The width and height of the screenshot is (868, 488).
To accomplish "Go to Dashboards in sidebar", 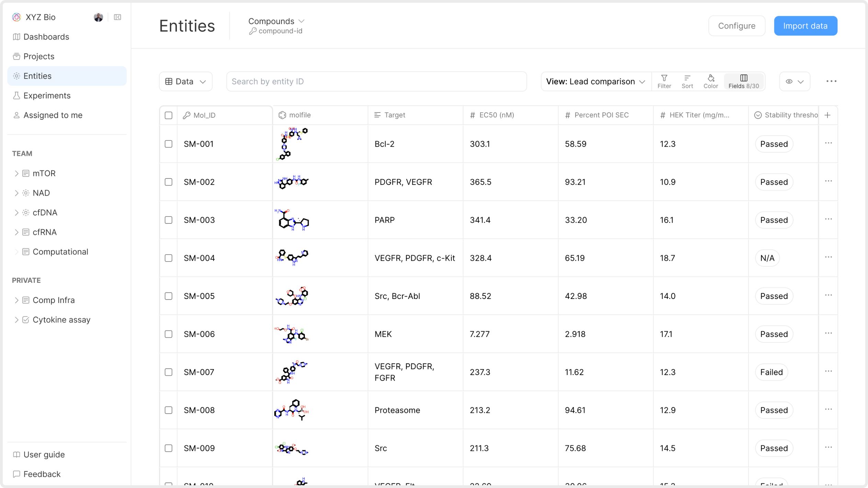I will (x=46, y=37).
